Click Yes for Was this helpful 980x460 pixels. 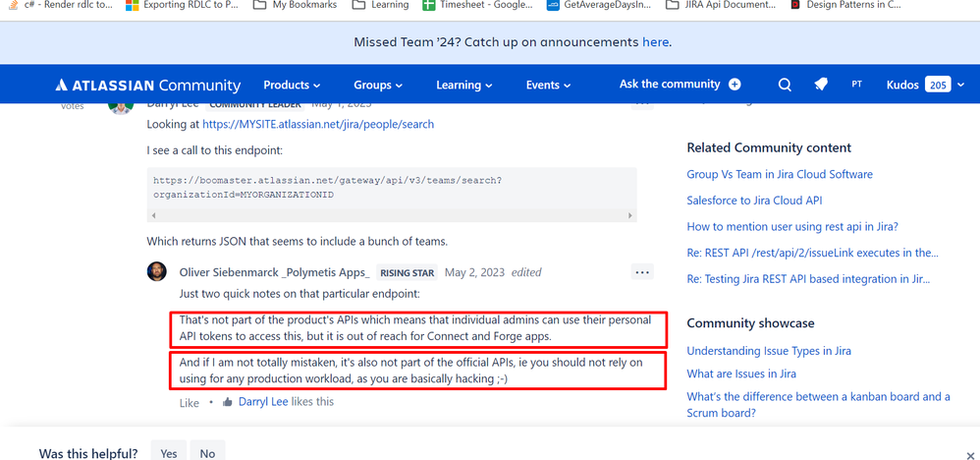coord(169,453)
